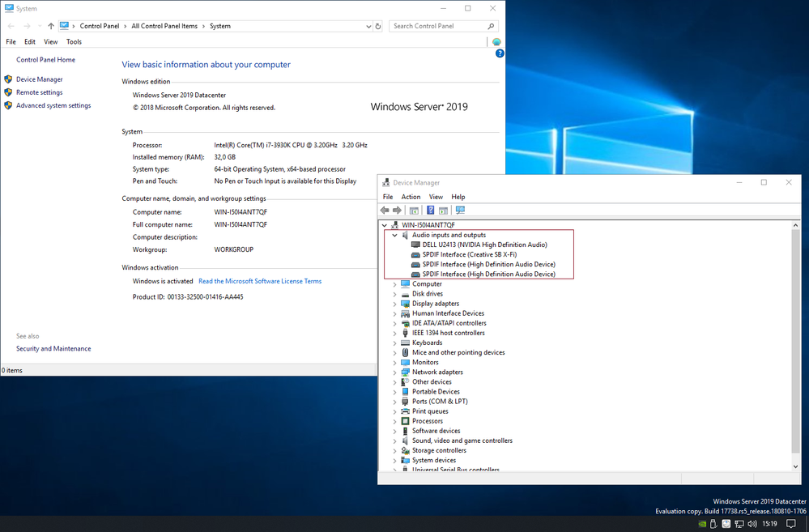Expand Human Interface Devices category
The width and height of the screenshot is (809, 532).
click(x=394, y=313)
